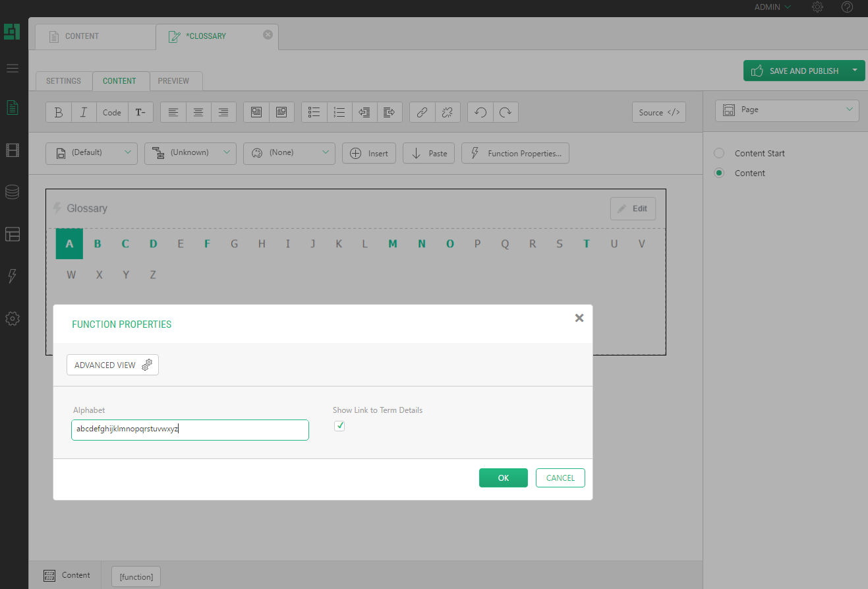Click OK in Function Properties dialog
This screenshot has height=589, width=868.
(503, 478)
